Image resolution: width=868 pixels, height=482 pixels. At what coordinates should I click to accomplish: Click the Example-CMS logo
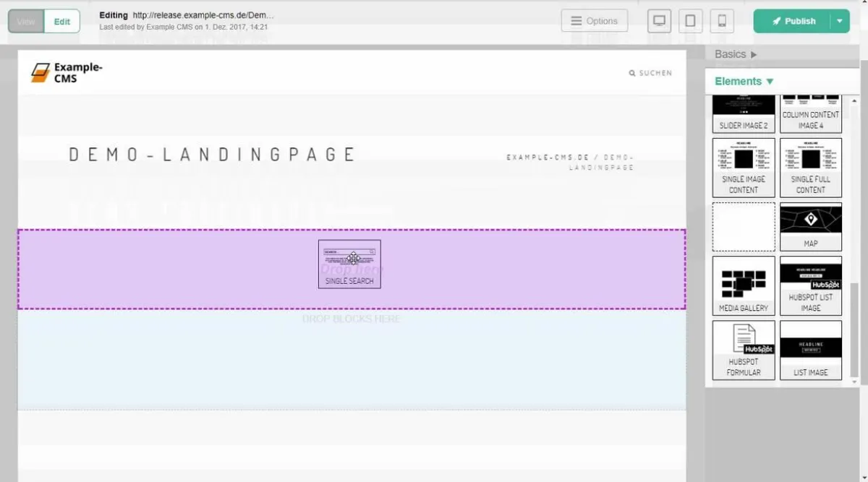[67, 72]
